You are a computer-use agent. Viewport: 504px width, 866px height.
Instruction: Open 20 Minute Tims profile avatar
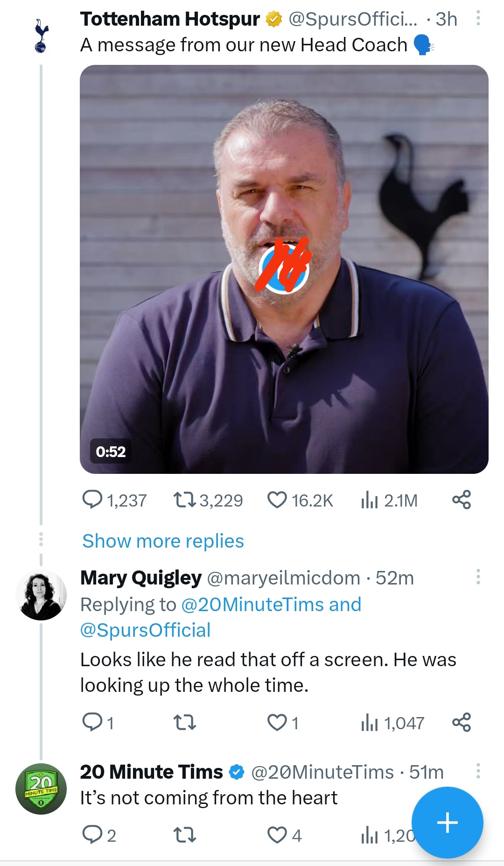pos(41,789)
